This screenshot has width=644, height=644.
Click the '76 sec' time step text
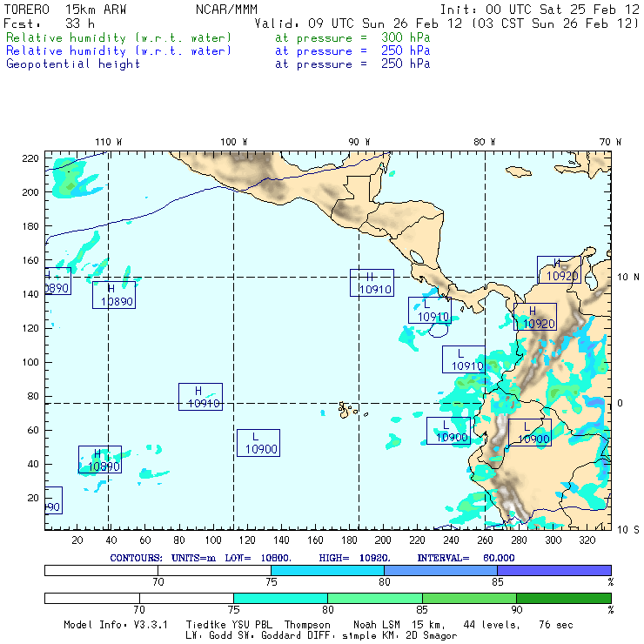(556, 625)
